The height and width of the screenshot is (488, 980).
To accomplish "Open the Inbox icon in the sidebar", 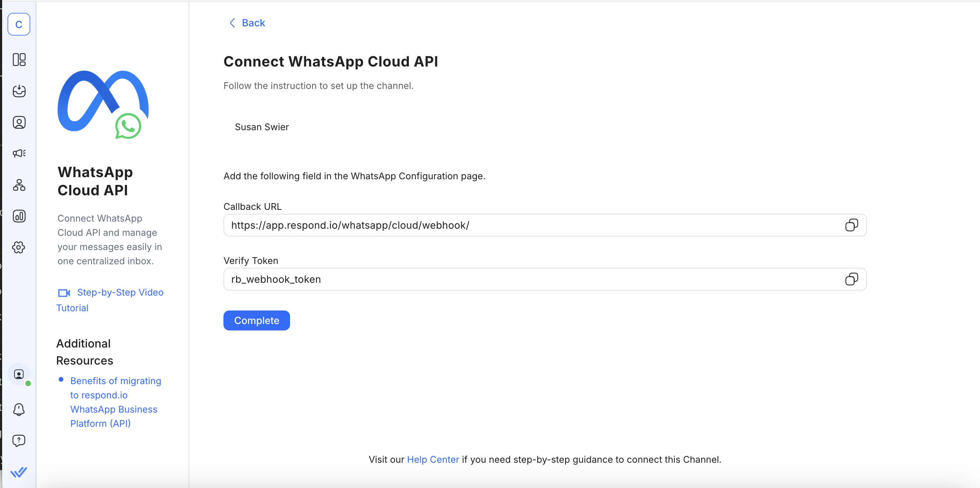I will pos(19,91).
